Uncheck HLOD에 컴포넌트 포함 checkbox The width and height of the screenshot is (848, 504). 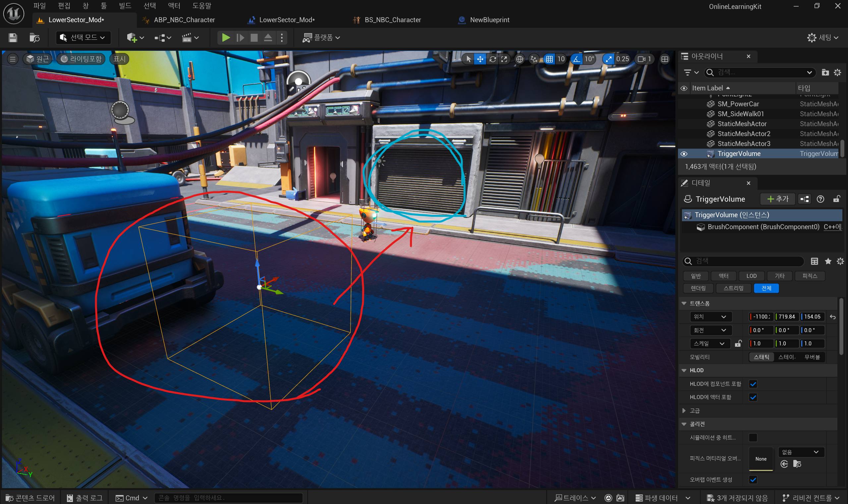click(753, 384)
